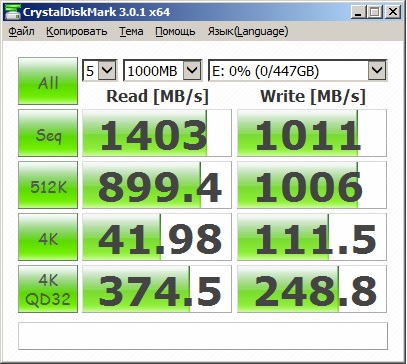Click the Seq read result 1403
The height and width of the screenshot is (364, 407).
point(157,133)
